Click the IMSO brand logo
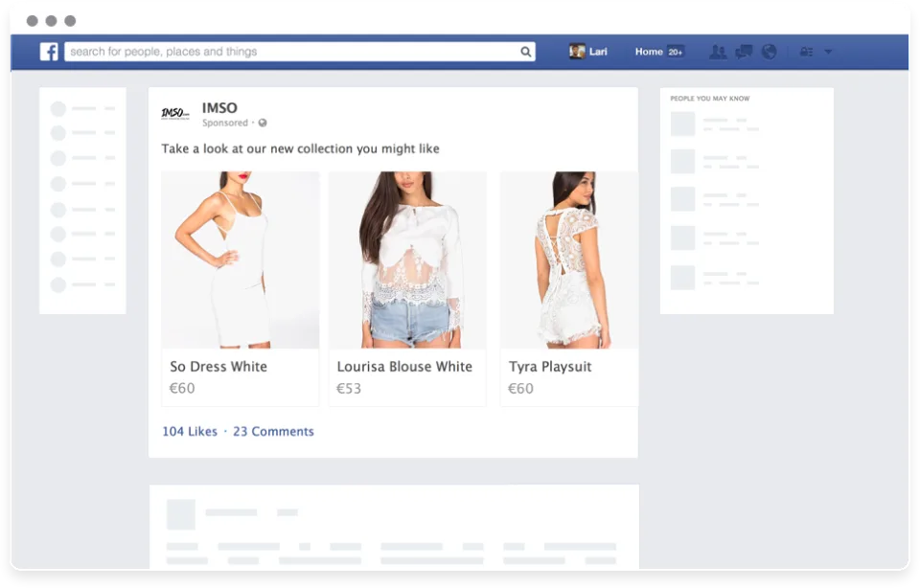The height and width of the screenshot is (588, 920). tap(175, 113)
